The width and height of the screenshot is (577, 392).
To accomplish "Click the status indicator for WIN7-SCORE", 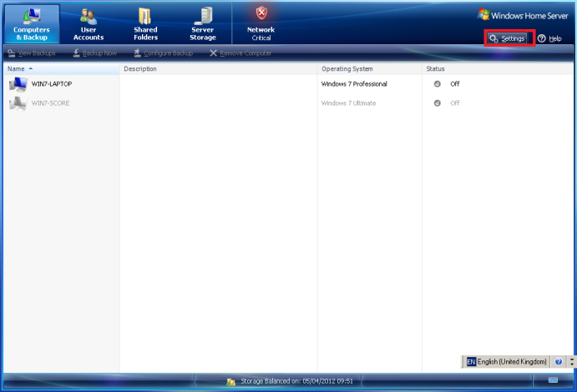I will click(438, 103).
